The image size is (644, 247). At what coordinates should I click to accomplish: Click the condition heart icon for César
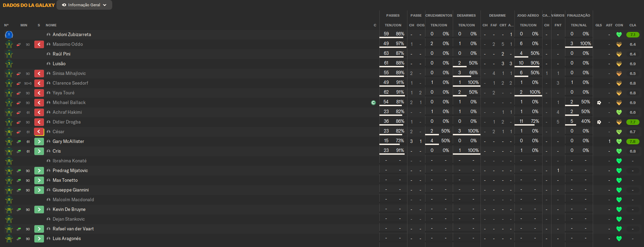coord(619,132)
